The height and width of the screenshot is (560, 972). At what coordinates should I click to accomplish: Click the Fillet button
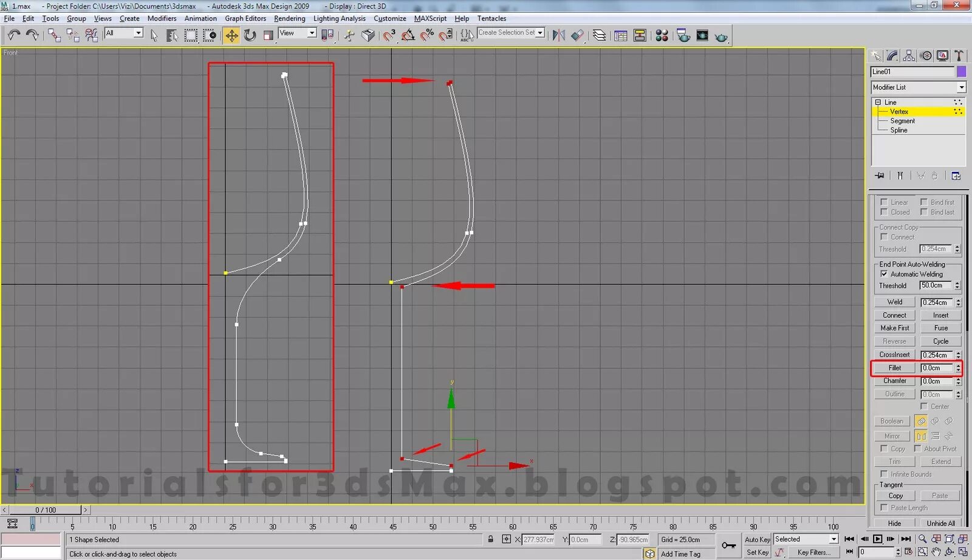pos(894,367)
